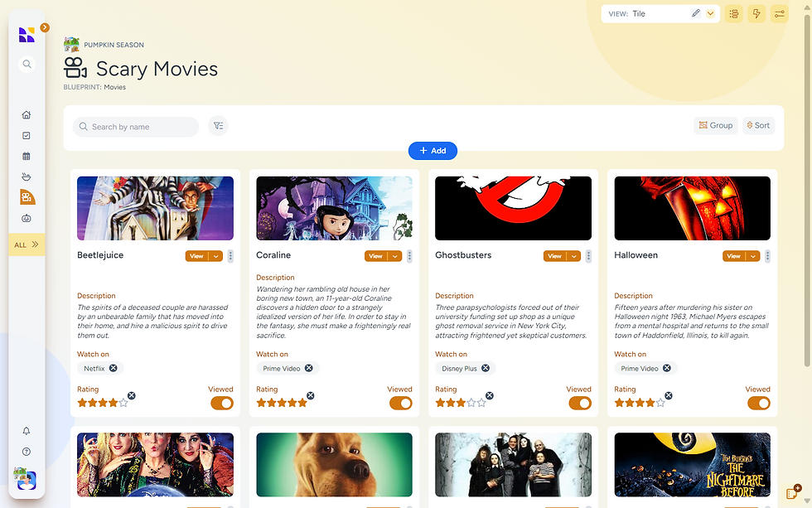Open the user avatar in the sidebar
Screen dimensions: 812x508
point(26,479)
